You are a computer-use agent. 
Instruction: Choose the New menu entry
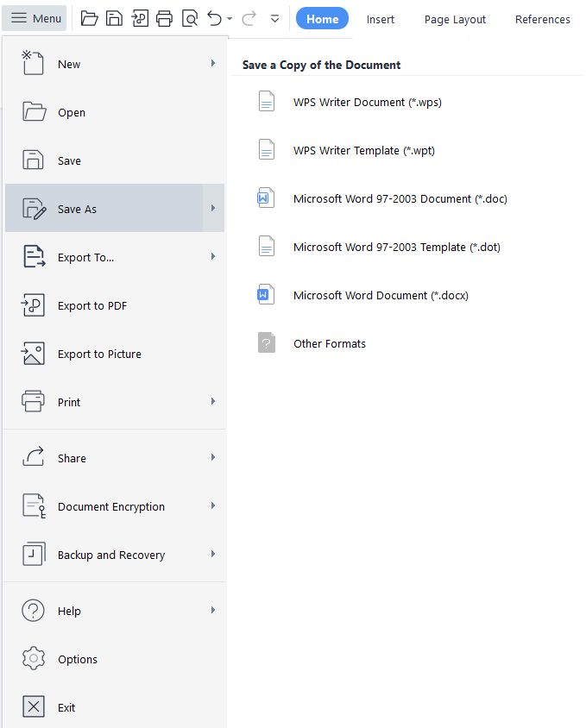click(115, 64)
